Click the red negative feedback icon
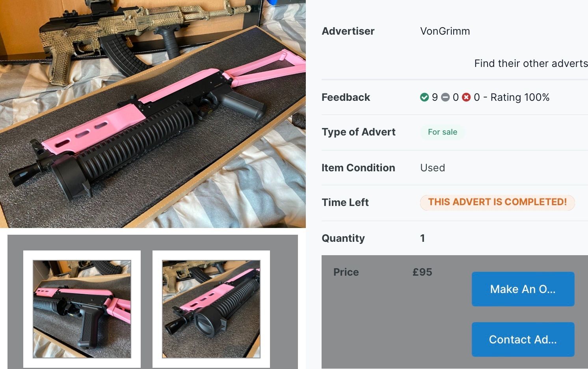Viewport: 588px width, 369px height. (x=466, y=97)
